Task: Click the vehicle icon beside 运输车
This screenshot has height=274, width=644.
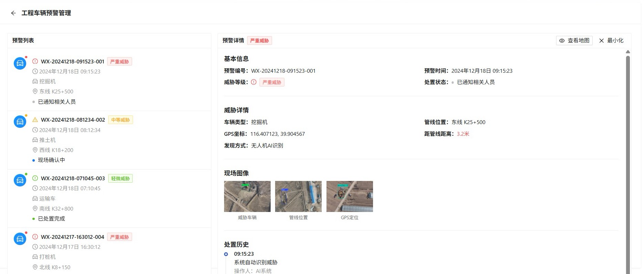Action: 35,199
